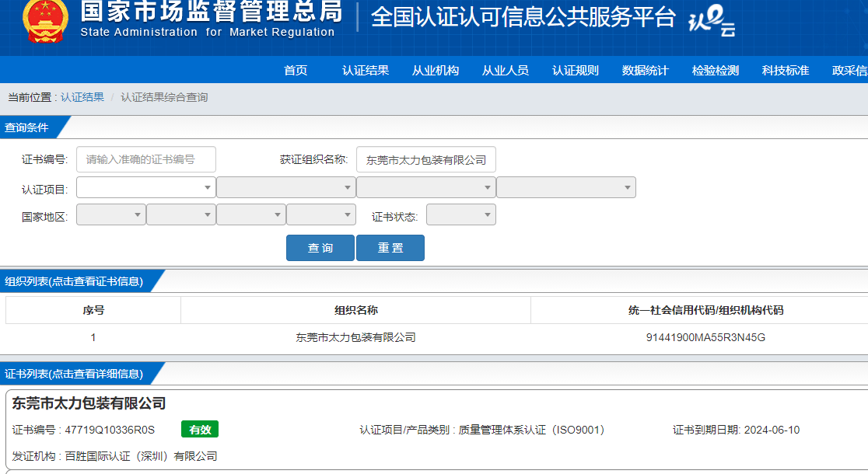Navigate to 检验检测 menu
This screenshot has width=868, height=474.
(x=716, y=70)
